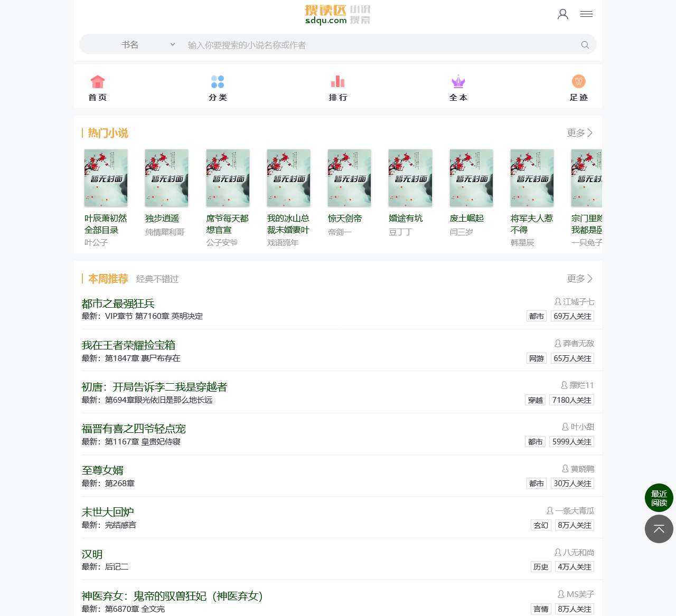Click the novel search input field
Viewport: 676px width, 616px height.
point(370,45)
